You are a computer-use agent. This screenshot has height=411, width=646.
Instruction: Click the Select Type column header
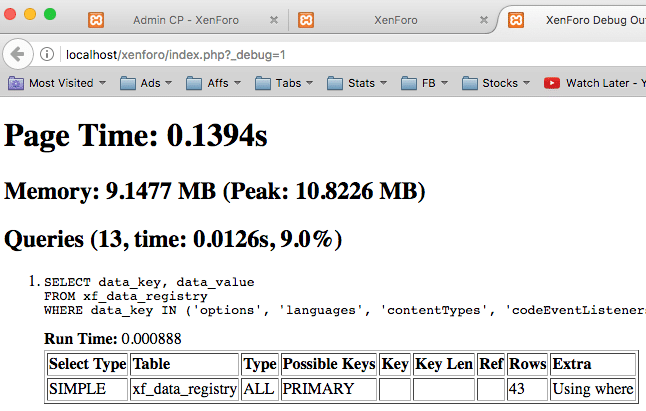[87, 364]
